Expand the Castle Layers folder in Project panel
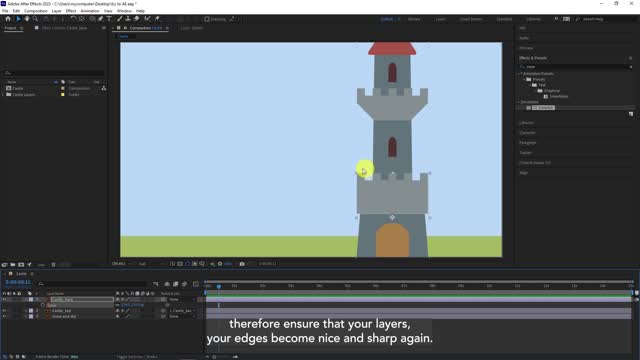This screenshot has height=360, width=640. 3,95
